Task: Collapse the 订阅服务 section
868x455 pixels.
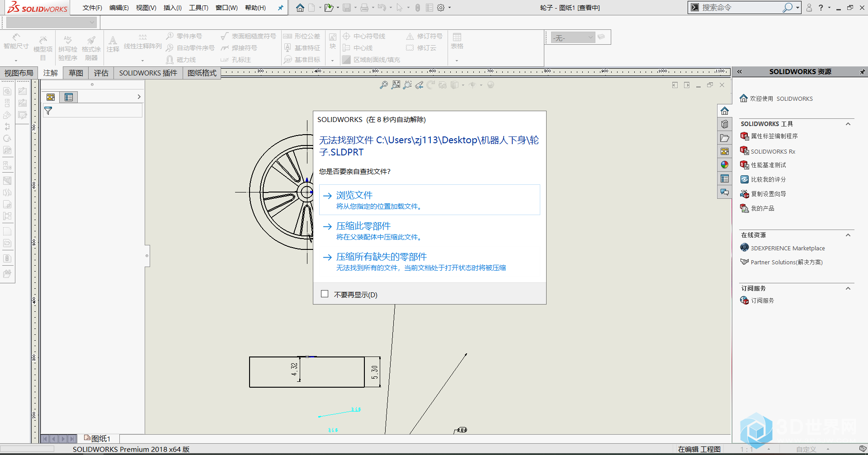Action: pos(848,288)
